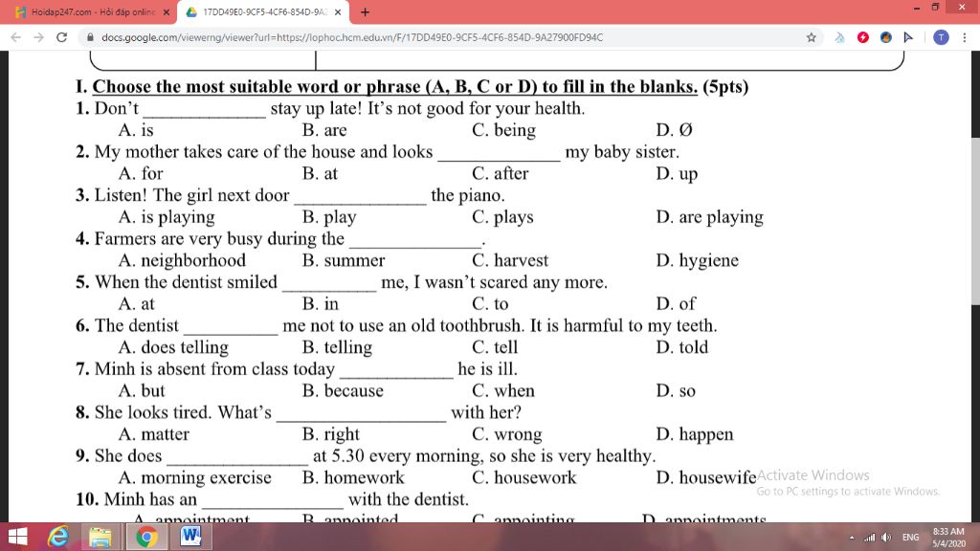The height and width of the screenshot is (551, 980).
Task: Click answer 'B. homework' in question 9
Action: [353, 477]
